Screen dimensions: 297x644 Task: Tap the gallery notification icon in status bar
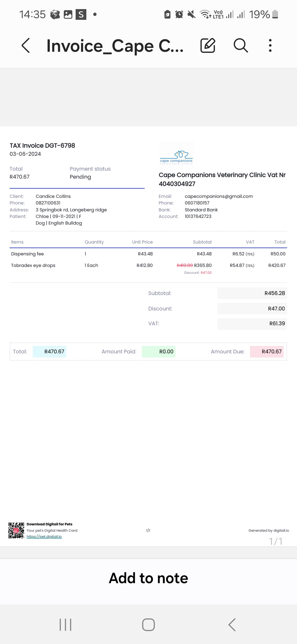(x=68, y=14)
